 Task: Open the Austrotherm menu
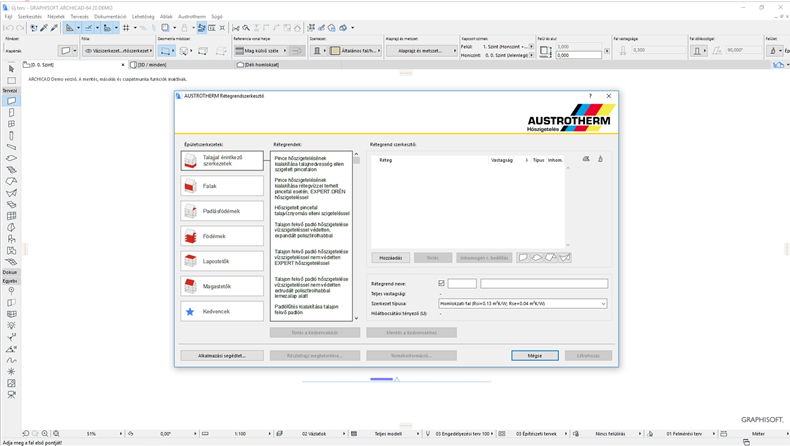192,17
